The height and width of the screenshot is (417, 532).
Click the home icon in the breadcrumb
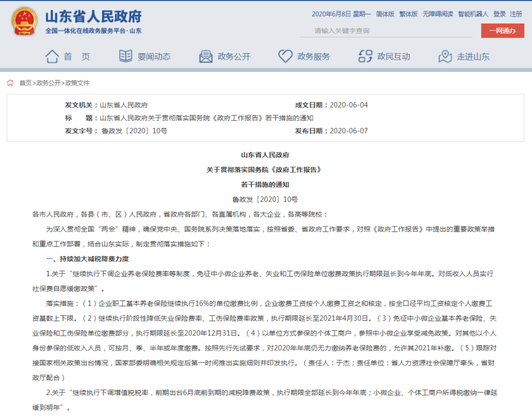[10, 83]
